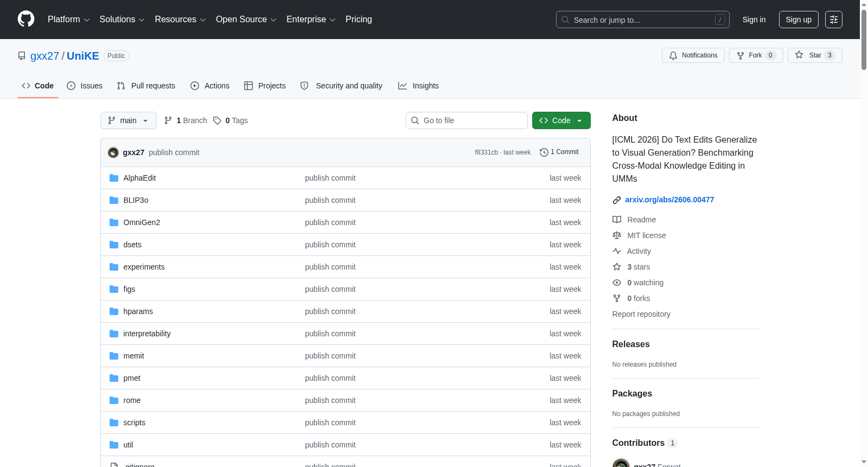Open the green Code dropdown button
The image size is (868, 467).
coord(561,120)
